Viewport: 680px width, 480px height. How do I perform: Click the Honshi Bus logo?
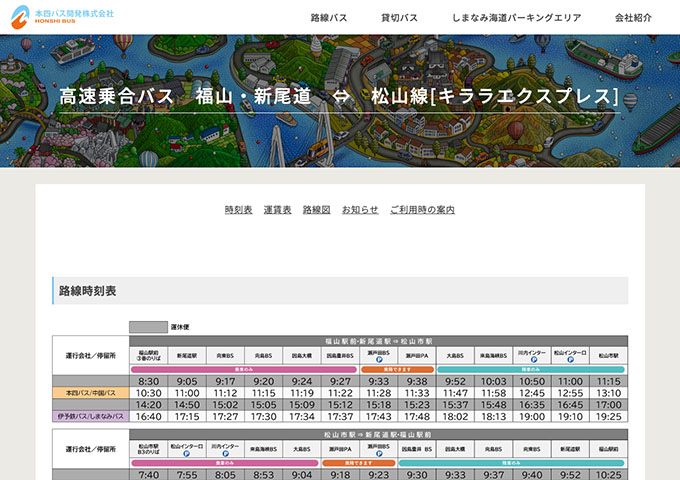[62, 17]
